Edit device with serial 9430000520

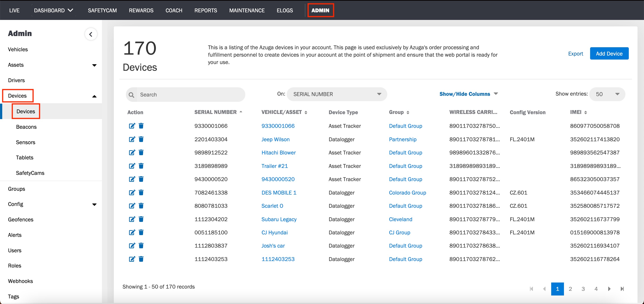(x=132, y=179)
